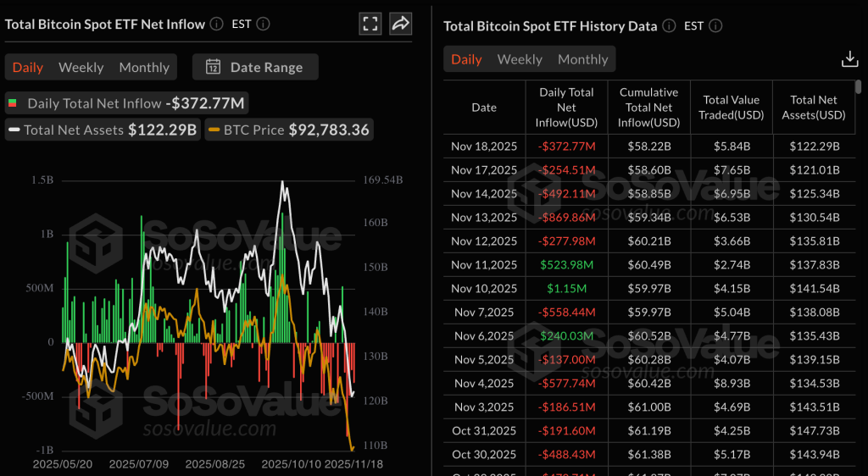The width and height of the screenshot is (868, 476).
Task: Open fullscreen view of the net inflow chart
Action: coord(370,24)
